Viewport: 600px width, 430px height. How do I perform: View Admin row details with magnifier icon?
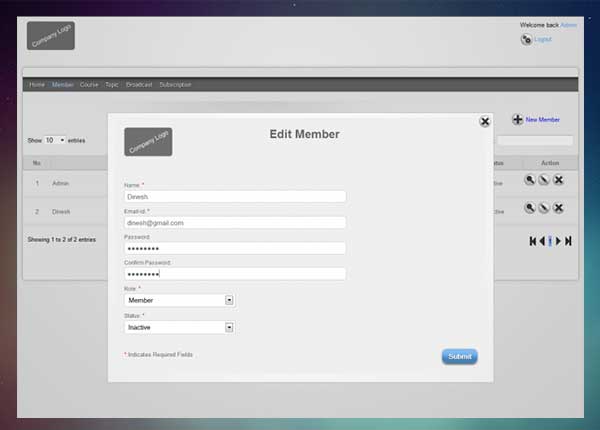(x=530, y=180)
